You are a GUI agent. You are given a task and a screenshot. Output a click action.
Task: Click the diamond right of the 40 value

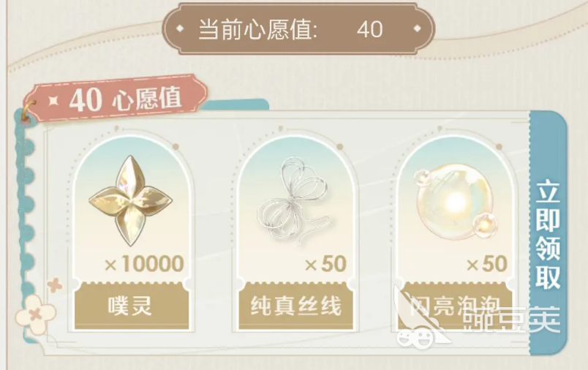click(x=417, y=28)
